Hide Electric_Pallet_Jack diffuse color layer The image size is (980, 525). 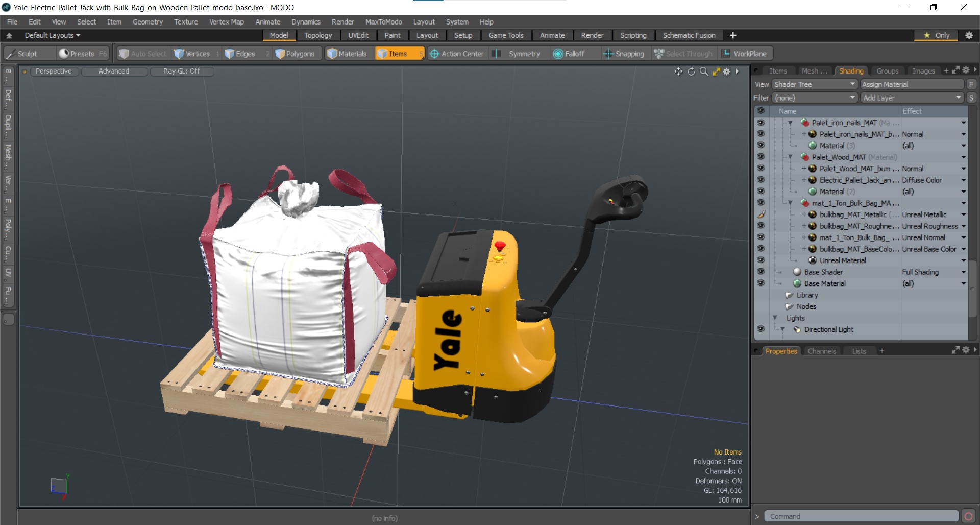click(761, 180)
